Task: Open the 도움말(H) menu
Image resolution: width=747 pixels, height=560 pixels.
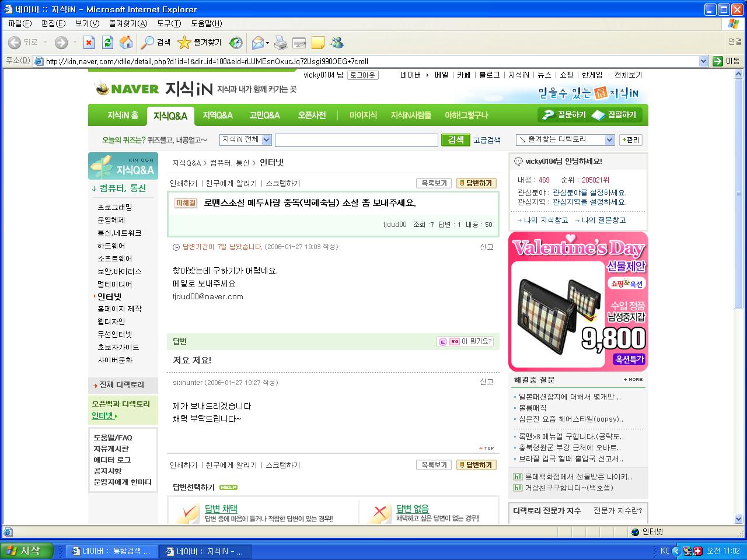Action: tap(207, 23)
